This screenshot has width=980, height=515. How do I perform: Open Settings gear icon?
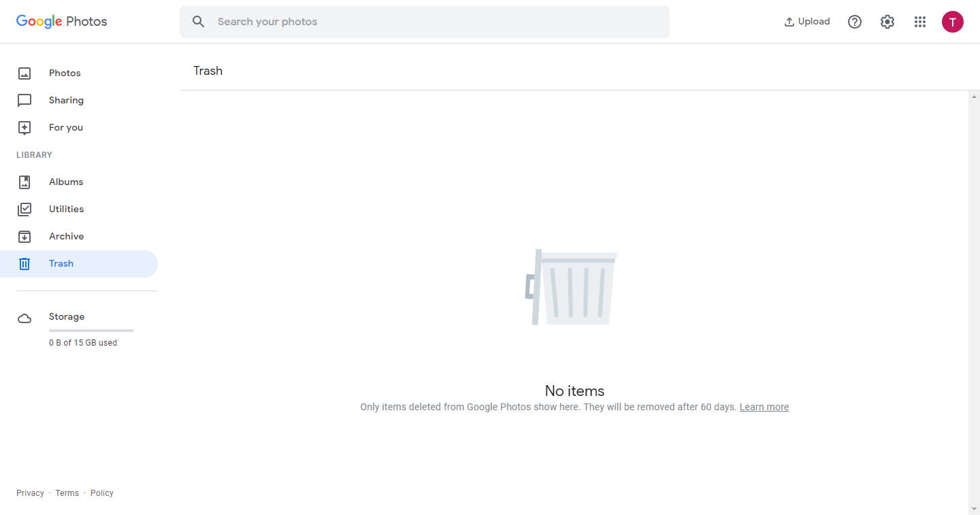[x=887, y=22]
